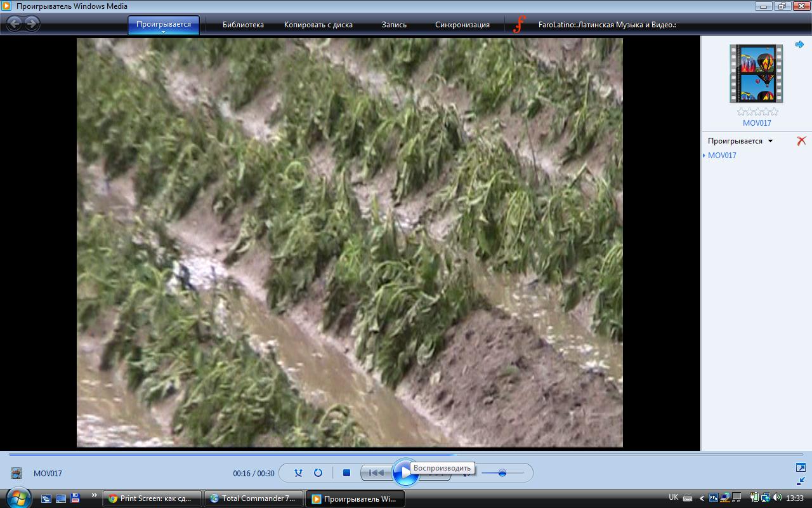Click the Back navigation arrow
The height and width of the screenshot is (508, 812).
(x=14, y=24)
